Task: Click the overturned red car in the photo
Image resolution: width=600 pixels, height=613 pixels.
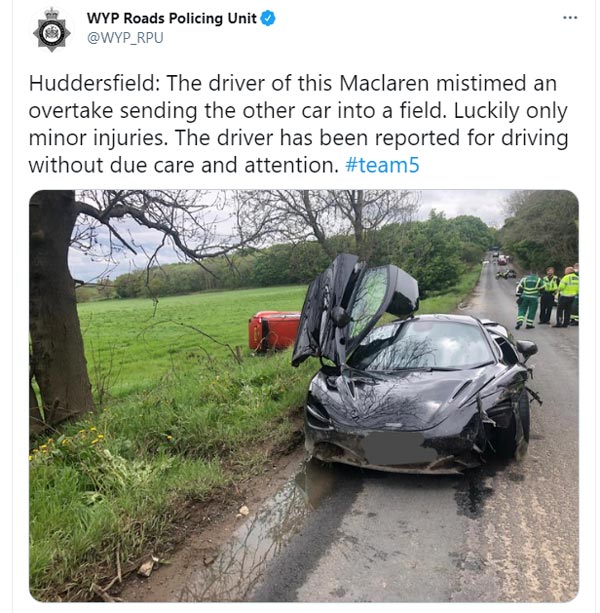Action: tap(274, 331)
